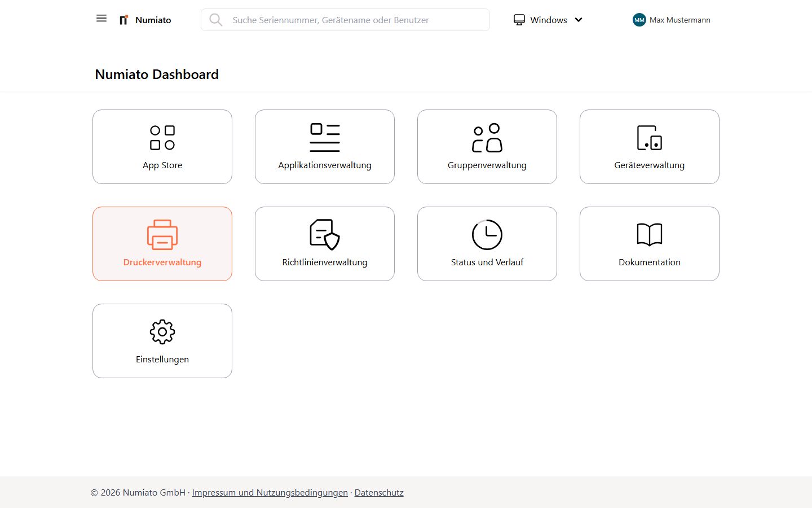Click the Numiato brand name
Viewport: 812px width, 508px height.
coord(153,20)
